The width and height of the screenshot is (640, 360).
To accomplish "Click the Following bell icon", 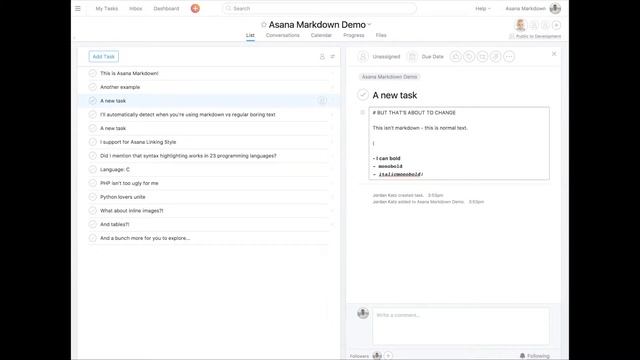I will 522,356.
